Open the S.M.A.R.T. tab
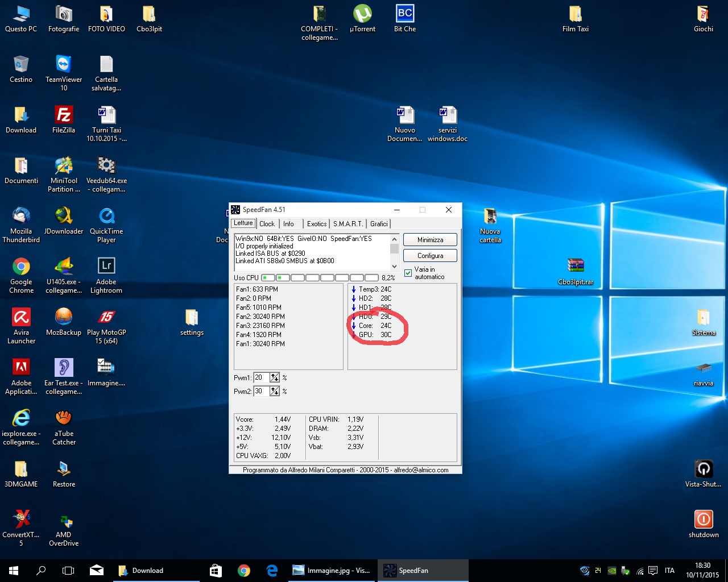Screen dimensions: 728x582 coord(348,224)
